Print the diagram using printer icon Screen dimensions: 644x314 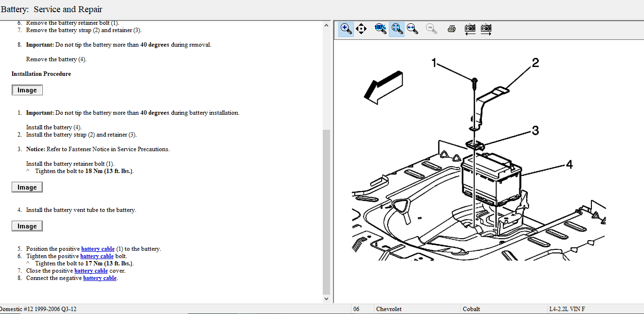pos(452,29)
